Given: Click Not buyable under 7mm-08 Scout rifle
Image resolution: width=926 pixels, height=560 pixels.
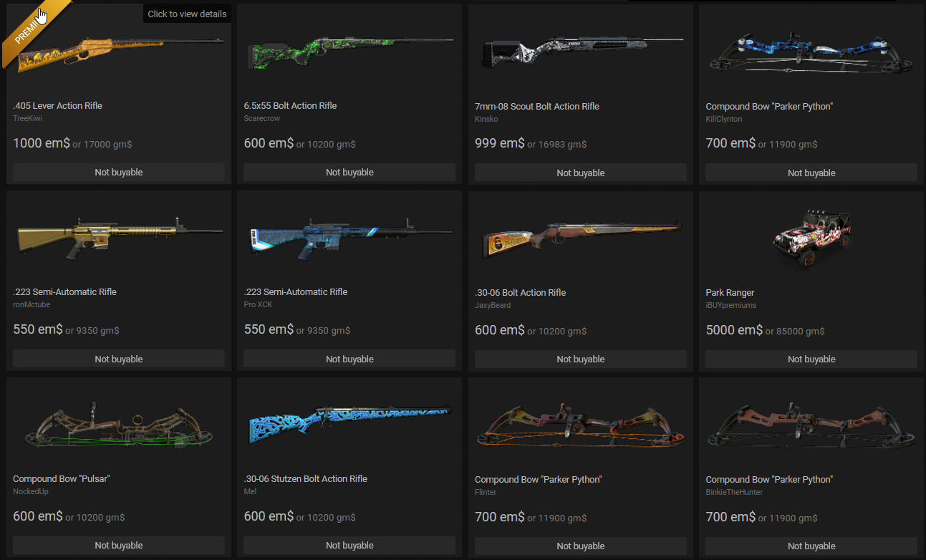Looking at the screenshot, I should (581, 173).
